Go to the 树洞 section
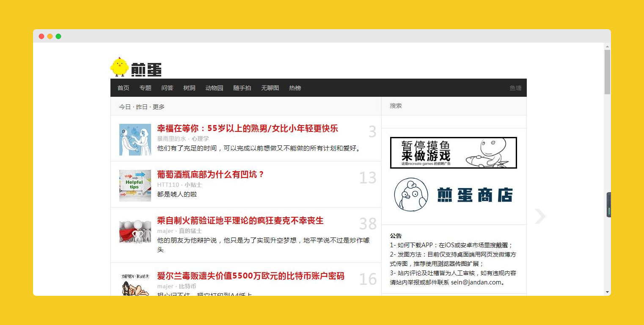644x325 pixels. tap(189, 88)
